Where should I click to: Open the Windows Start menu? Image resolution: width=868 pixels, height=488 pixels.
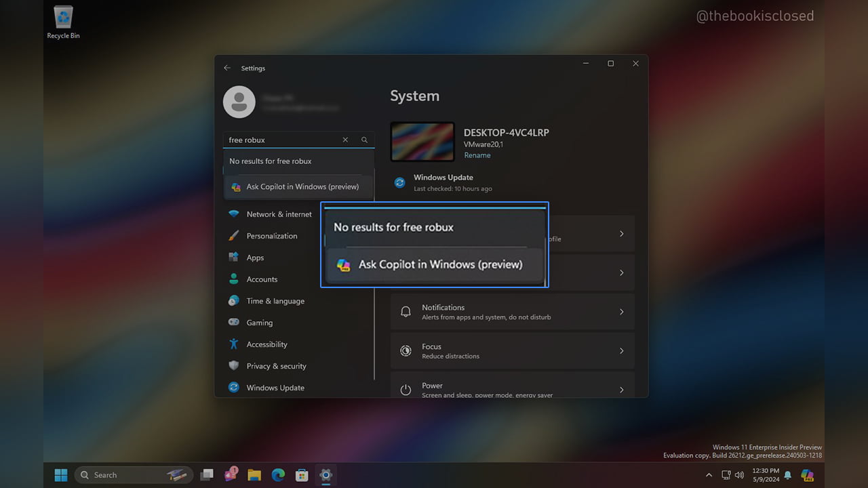(61, 474)
